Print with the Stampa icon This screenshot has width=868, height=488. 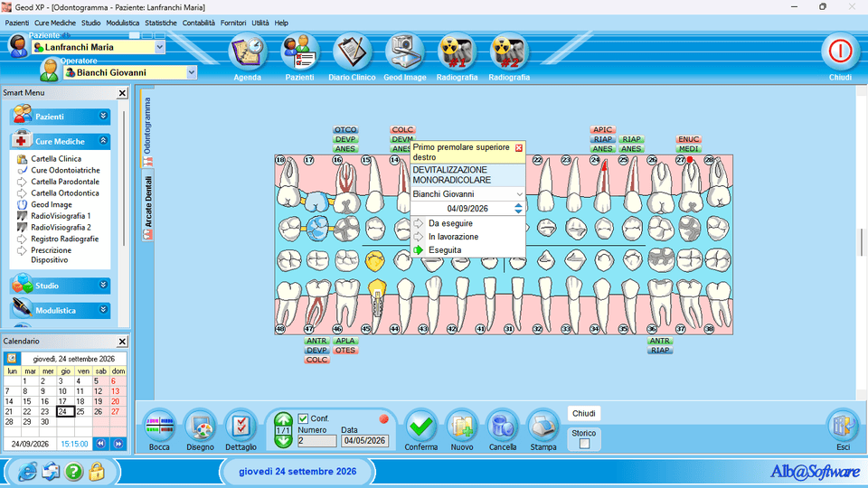click(543, 426)
